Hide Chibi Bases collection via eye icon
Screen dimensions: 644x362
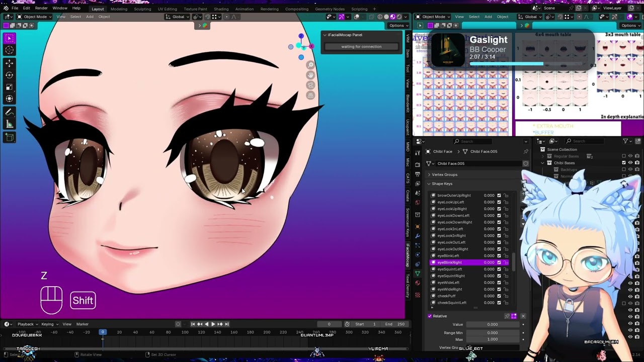[630, 163]
